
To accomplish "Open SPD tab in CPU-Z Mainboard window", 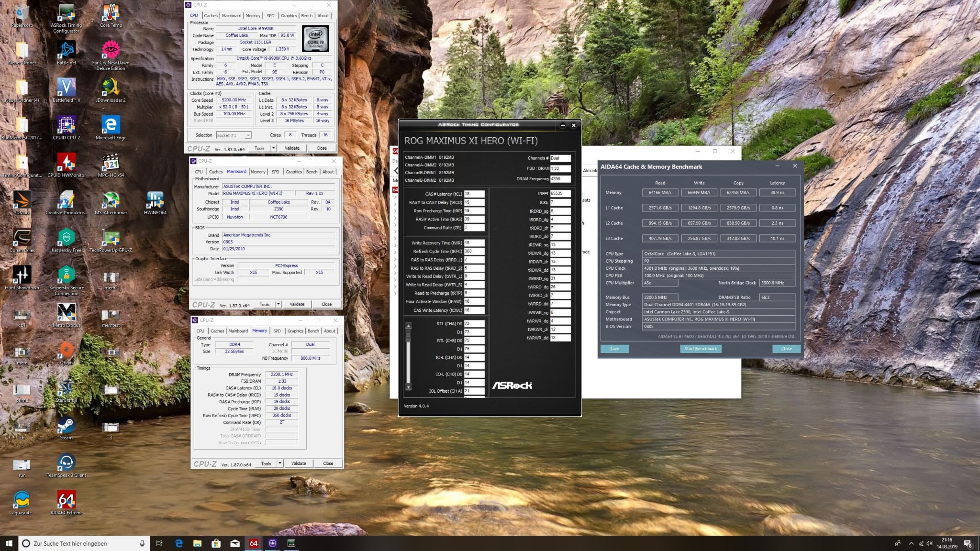I will [275, 172].
